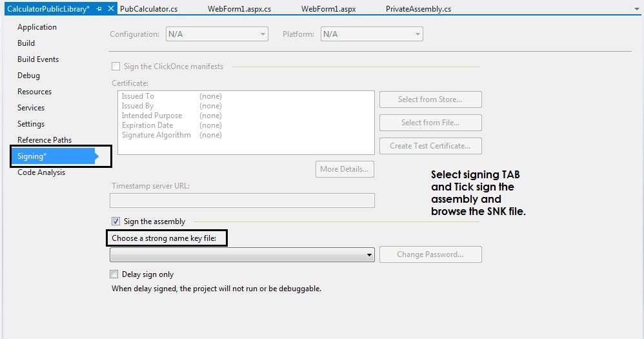Open the strong name key file dropdown
The image size is (644, 339).
pyautogui.click(x=242, y=255)
